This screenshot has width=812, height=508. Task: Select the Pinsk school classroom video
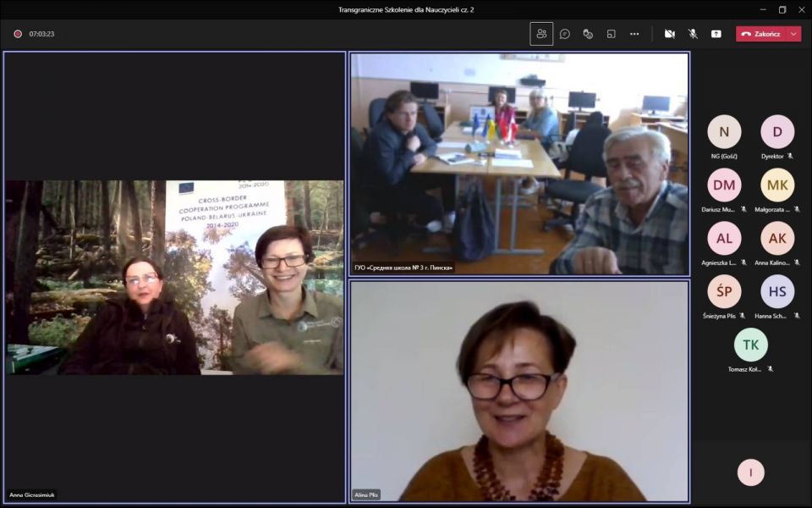[x=519, y=163]
